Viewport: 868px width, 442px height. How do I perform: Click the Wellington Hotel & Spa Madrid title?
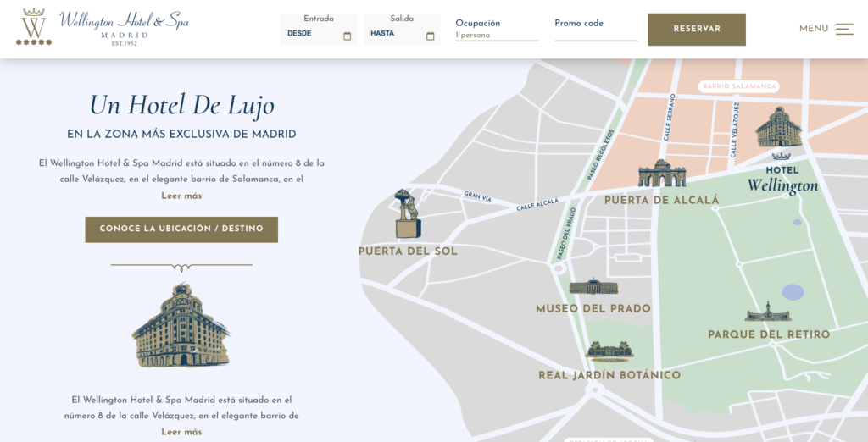(x=124, y=26)
